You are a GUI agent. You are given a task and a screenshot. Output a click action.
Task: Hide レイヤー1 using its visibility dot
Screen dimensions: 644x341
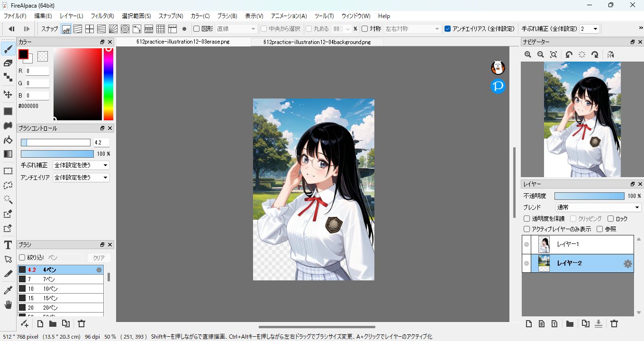coord(526,245)
